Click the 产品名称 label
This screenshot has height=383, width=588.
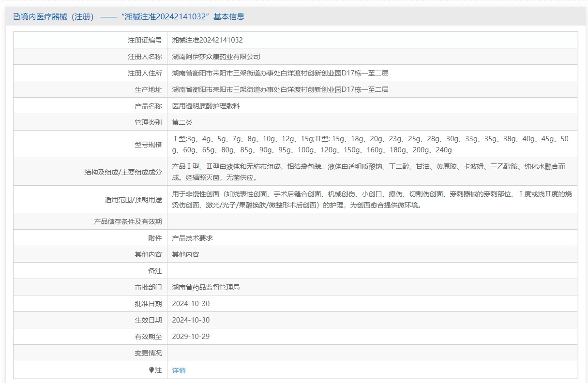point(148,106)
